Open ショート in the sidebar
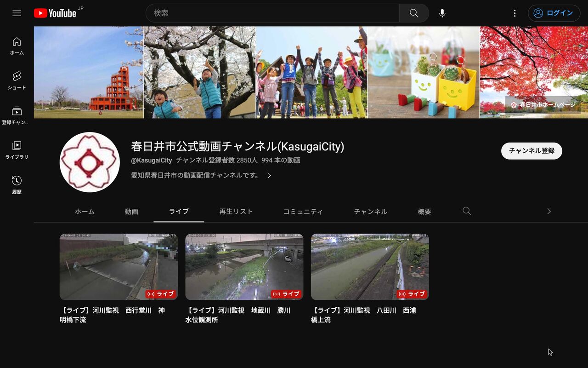This screenshot has height=368, width=588. click(17, 80)
